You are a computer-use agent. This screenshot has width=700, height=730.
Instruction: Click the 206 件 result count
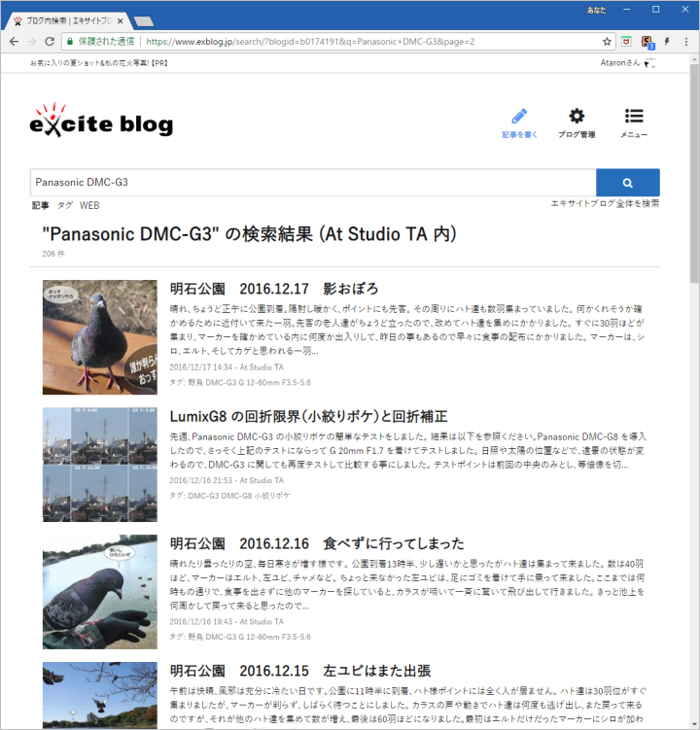click(x=53, y=254)
